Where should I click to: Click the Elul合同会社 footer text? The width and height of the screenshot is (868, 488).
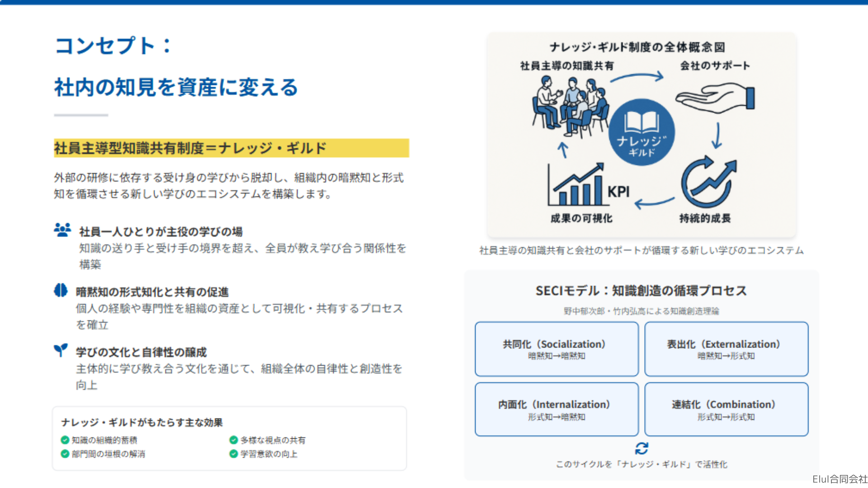click(840, 479)
